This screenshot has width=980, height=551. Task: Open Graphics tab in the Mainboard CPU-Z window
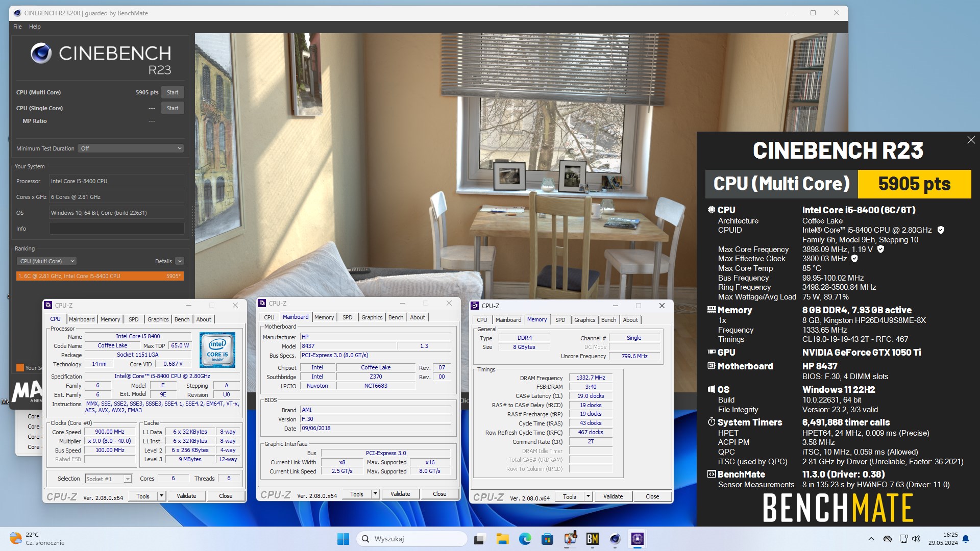(372, 317)
